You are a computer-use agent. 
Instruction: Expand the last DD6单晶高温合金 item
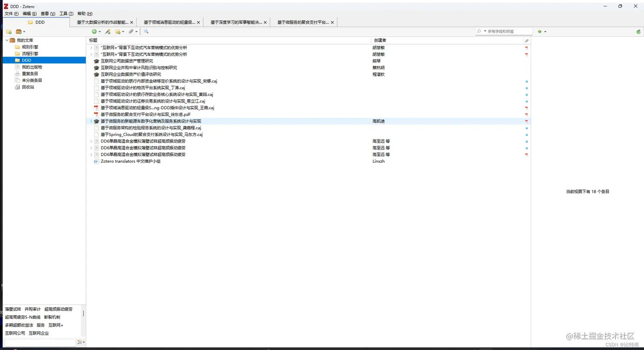tap(91, 155)
